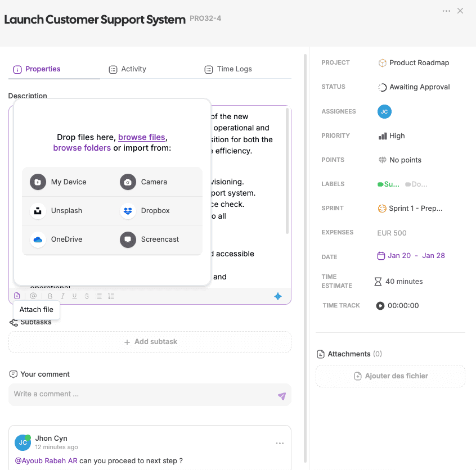Click the Subtasks section icon

coord(14,323)
